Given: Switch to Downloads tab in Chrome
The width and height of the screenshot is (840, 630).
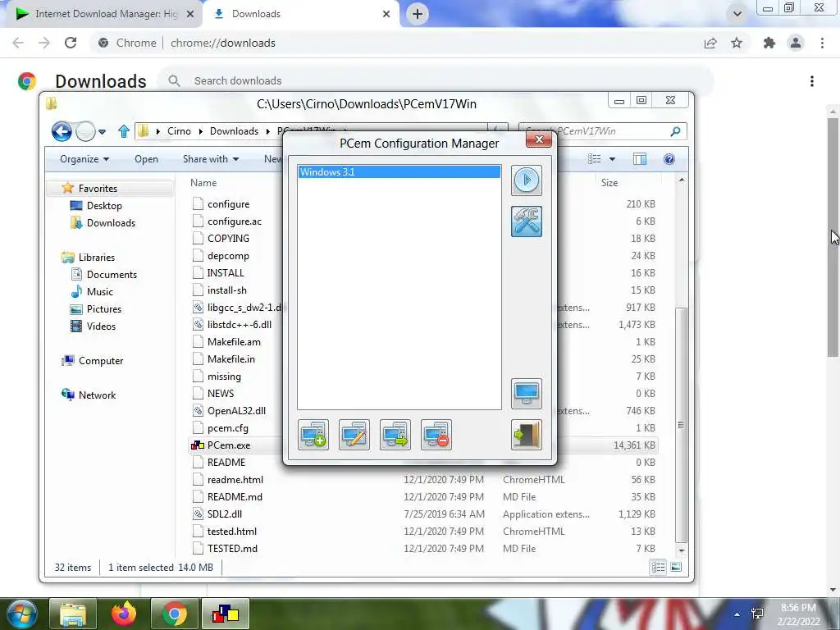Looking at the screenshot, I should 302,14.
